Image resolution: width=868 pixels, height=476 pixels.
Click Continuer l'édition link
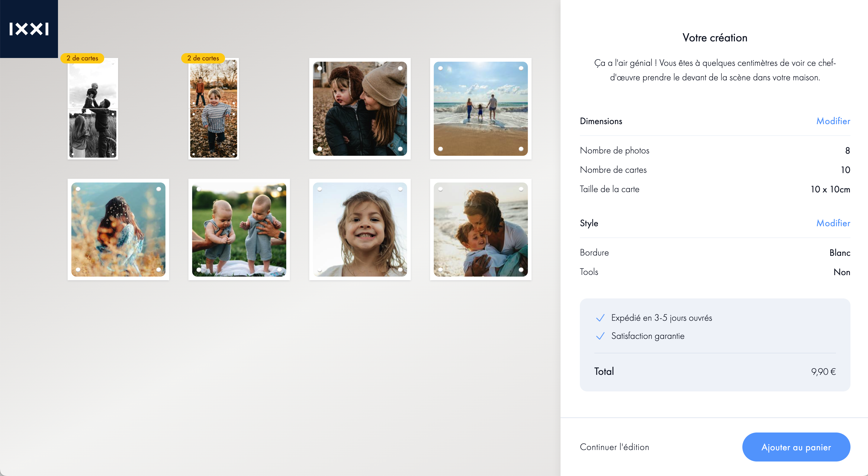(614, 447)
